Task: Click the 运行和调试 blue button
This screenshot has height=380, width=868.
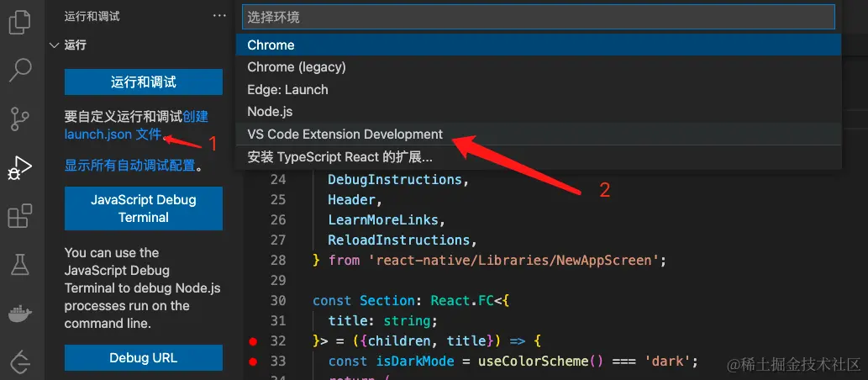Action: 144,82
